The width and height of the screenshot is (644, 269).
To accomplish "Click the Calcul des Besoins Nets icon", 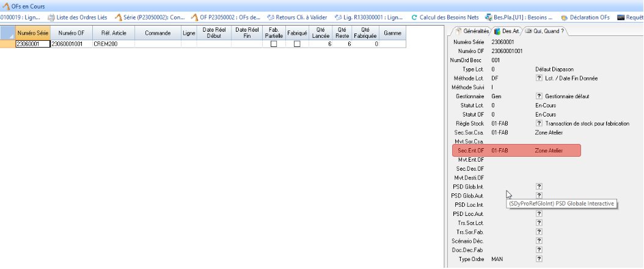I will [415, 18].
